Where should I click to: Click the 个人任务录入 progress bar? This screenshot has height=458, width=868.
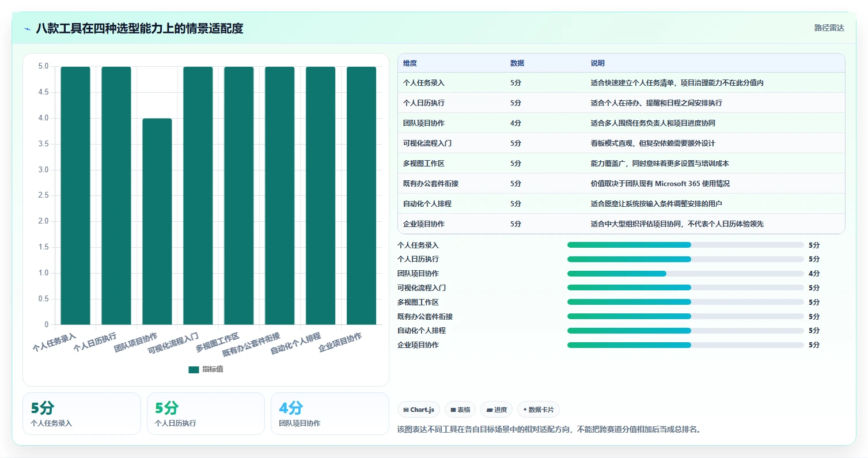(685, 245)
